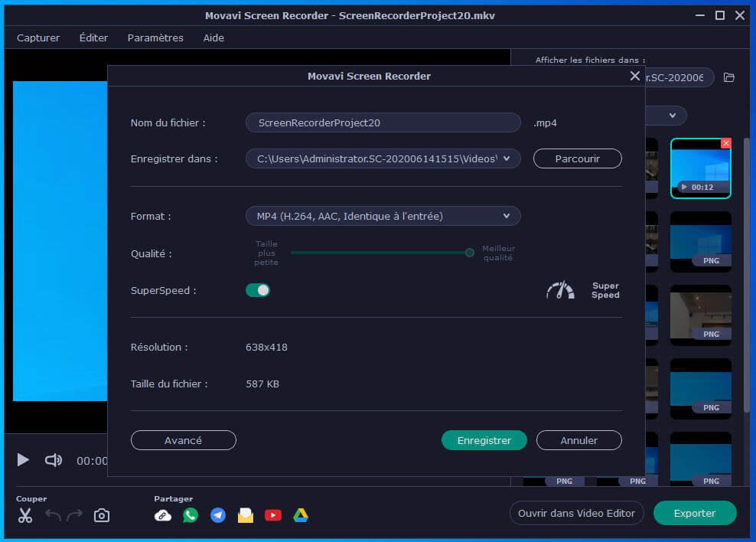The width and height of the screenshot is (756, 542).
Task: Click the SuperSpeed speedometer icon
Action: (560, 290)
